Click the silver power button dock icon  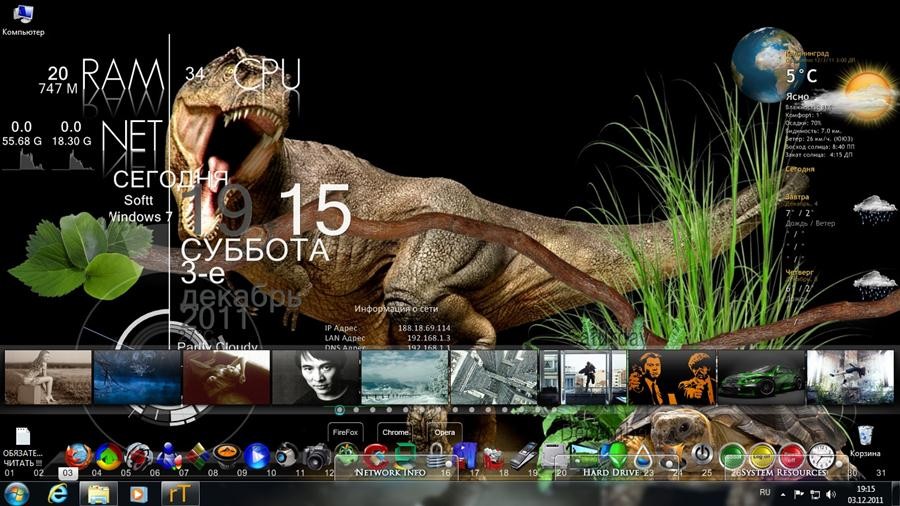click(x=702, y=455)
